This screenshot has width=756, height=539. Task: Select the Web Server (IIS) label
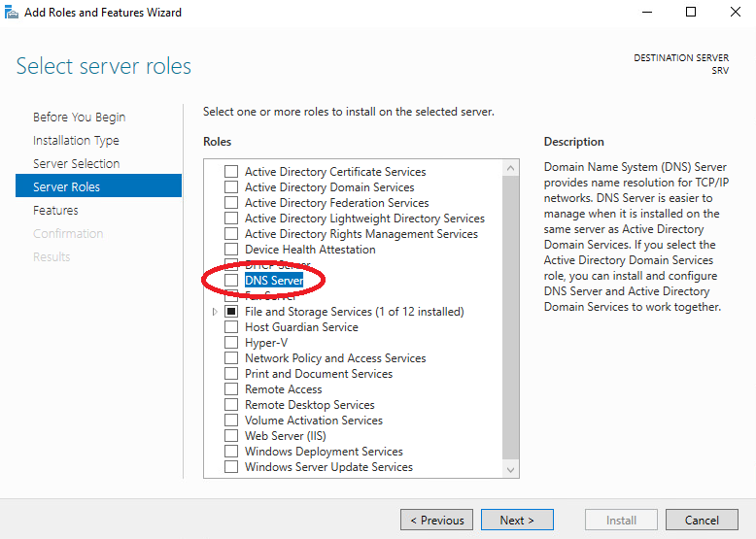click(x=286, y=435)
